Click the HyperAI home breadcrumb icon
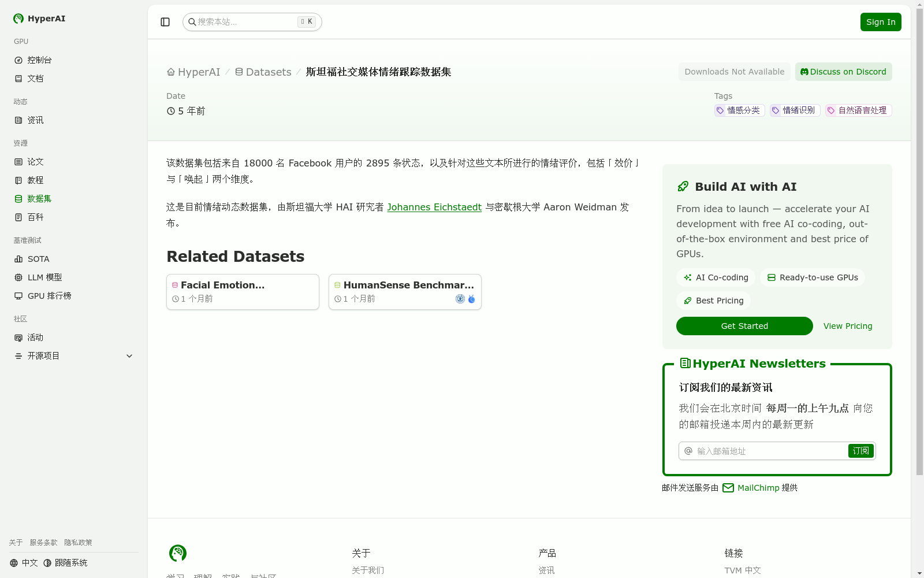The height and width of the screenshot is (578, 924). click(x=171, y=72)
